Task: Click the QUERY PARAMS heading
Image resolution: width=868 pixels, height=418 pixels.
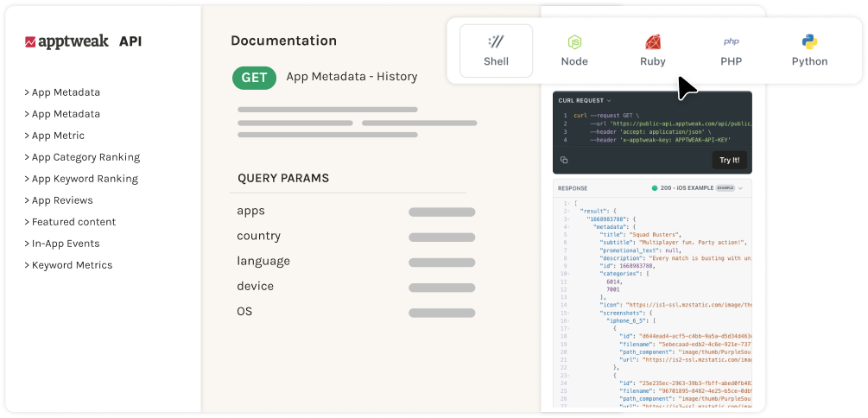Action: pyautogui.click(x=283, y=178)
